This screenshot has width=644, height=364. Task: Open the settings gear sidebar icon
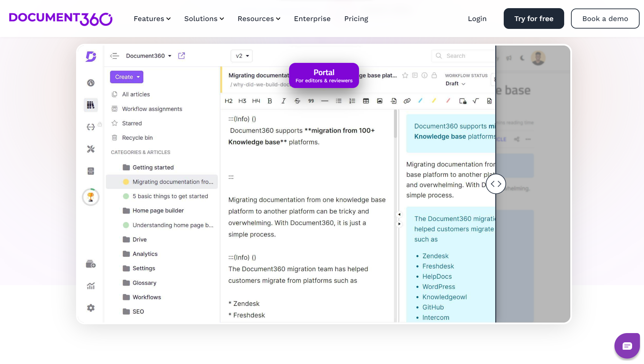click(x=91, y=308)
